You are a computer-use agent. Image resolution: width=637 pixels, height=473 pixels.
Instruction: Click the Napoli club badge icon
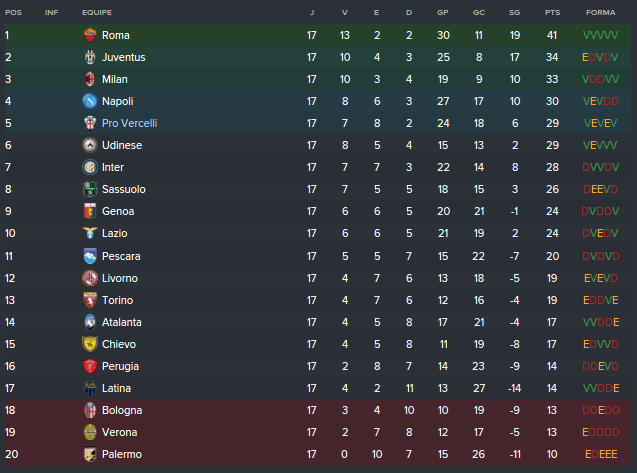pyautogui.click(x=89, y=101)
